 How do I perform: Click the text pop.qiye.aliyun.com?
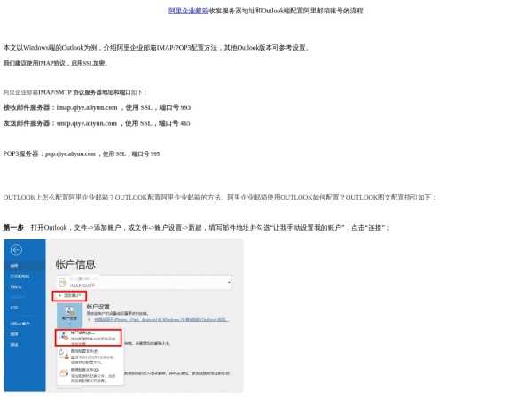tap(70, 154)
